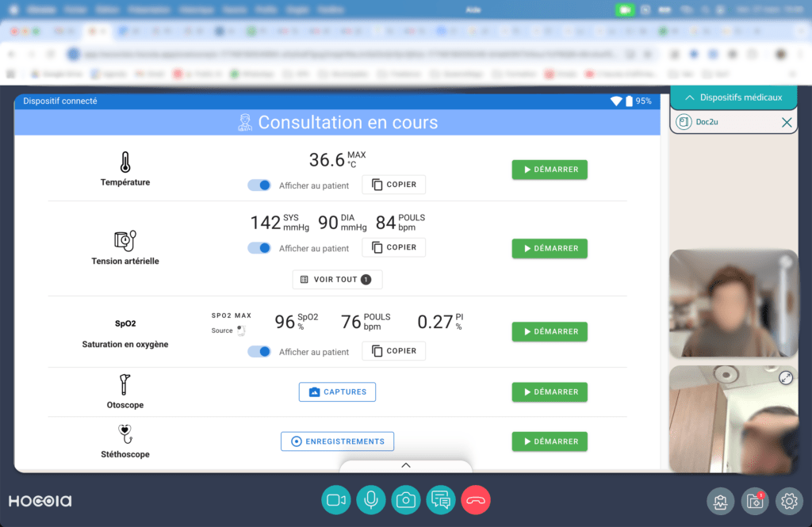
Task: Mute the microphone in call bar
Action: point(371,500)
